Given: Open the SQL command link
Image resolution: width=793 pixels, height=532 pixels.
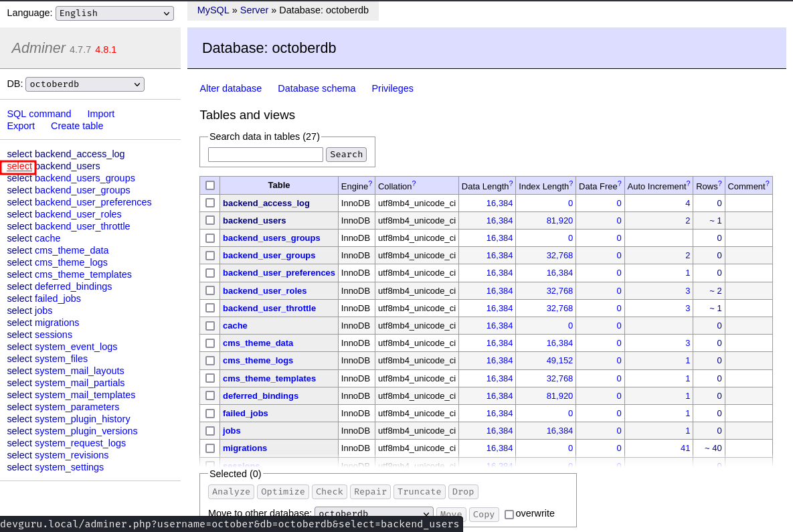Looking at the screenshot, I should (39, 114).
